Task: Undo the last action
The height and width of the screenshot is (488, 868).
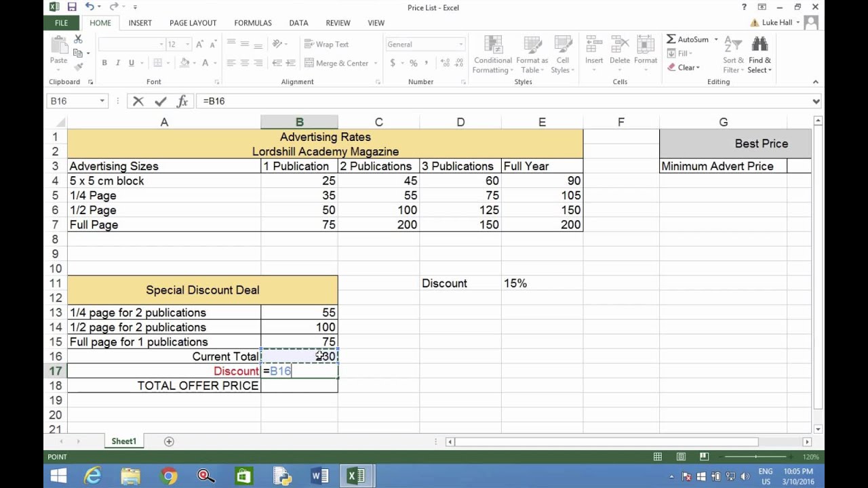Action: tap(90, 7)
